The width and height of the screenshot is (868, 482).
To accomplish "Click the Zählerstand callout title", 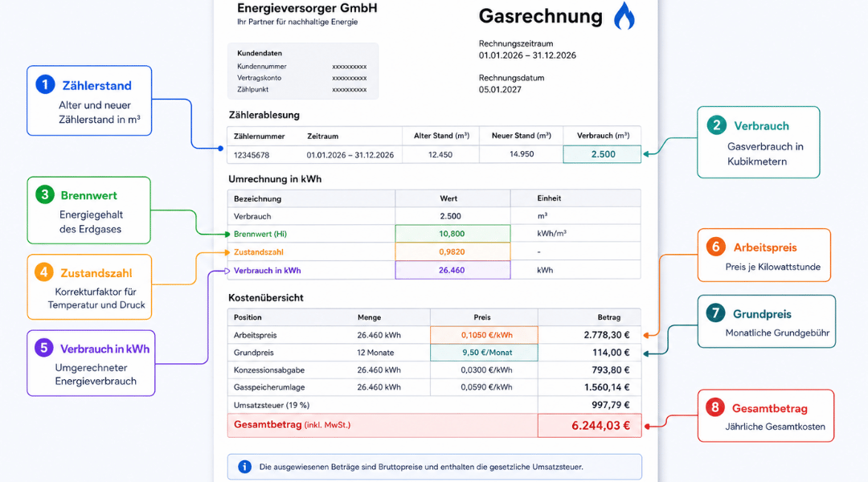I will tap(97, 86).
